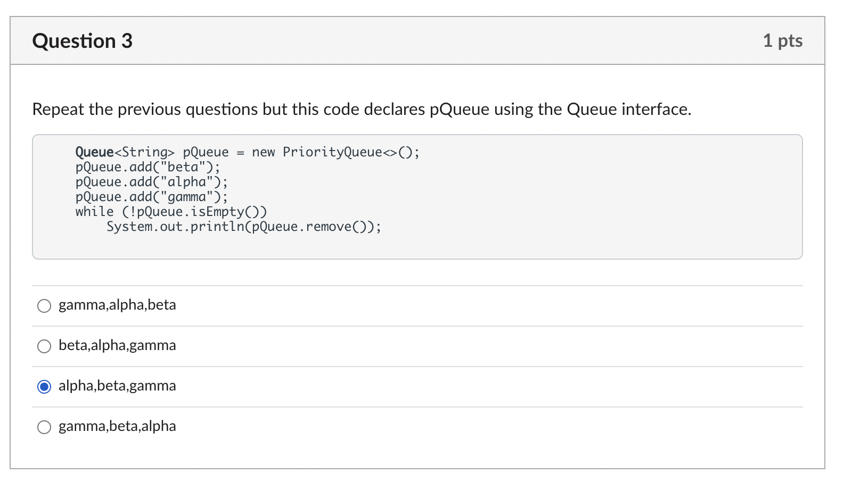Click the System.out.println code line
Viewport: 868px width, 482px height.
click(x=243, y=226)
